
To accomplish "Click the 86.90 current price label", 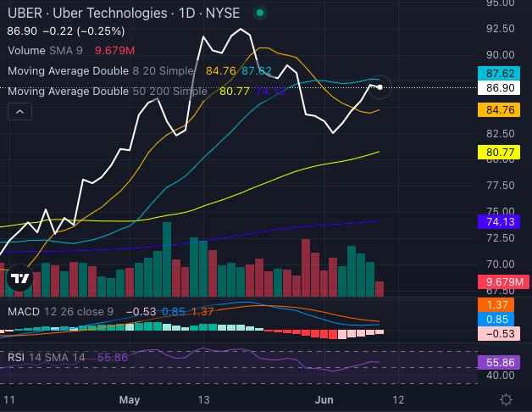I will pos(498,88).
